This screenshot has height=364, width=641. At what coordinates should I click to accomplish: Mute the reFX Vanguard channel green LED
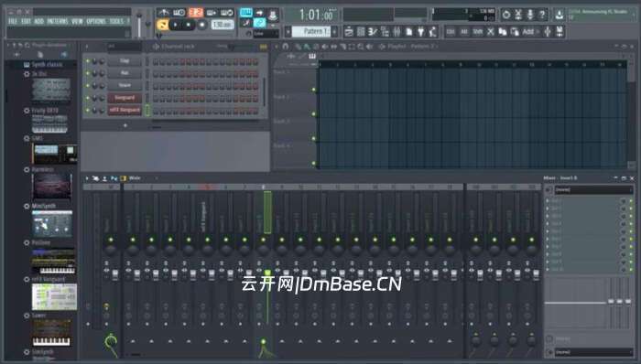pos(88,110)
